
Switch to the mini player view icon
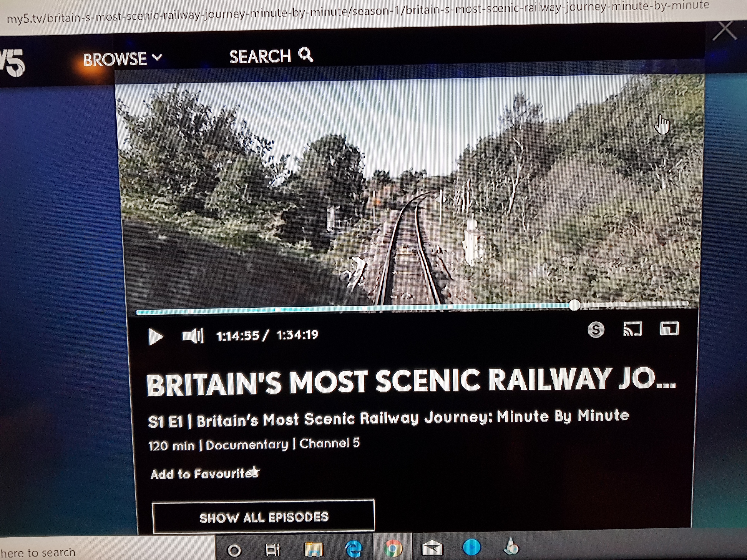(x=669, y=329)
